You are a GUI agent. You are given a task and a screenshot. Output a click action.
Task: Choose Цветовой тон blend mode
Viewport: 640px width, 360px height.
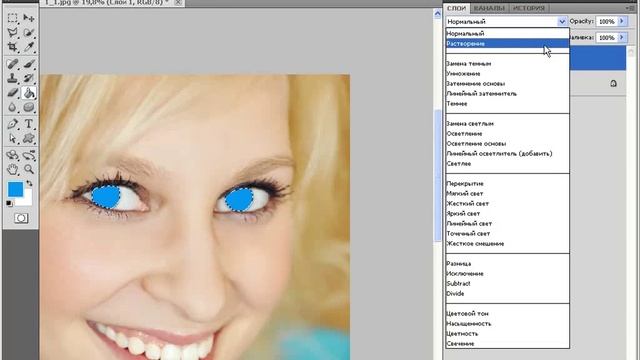507,313
